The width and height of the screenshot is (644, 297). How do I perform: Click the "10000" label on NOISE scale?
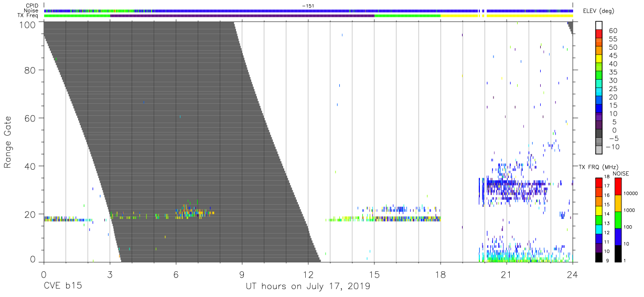(x=632, y=194)
